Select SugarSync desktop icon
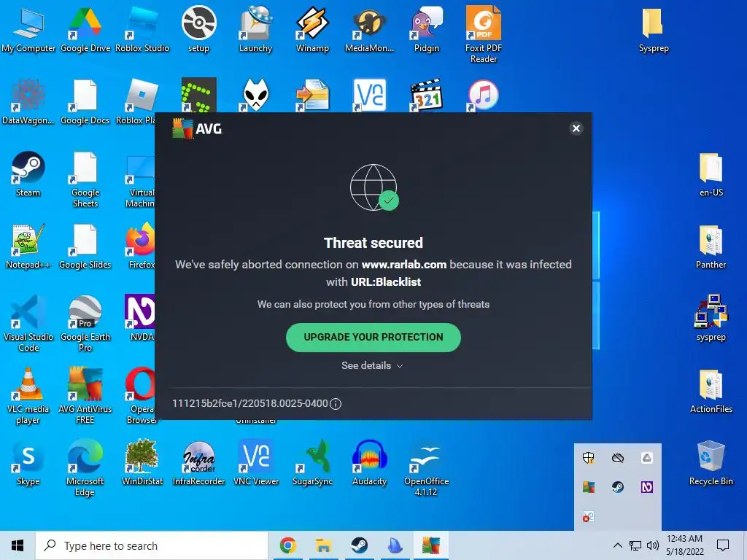 [x=312, y=463]
